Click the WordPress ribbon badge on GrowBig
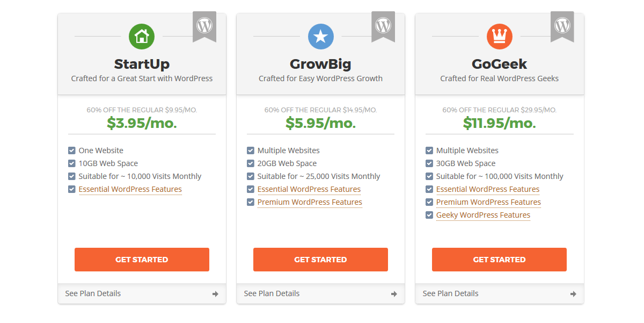 (383, 27)
